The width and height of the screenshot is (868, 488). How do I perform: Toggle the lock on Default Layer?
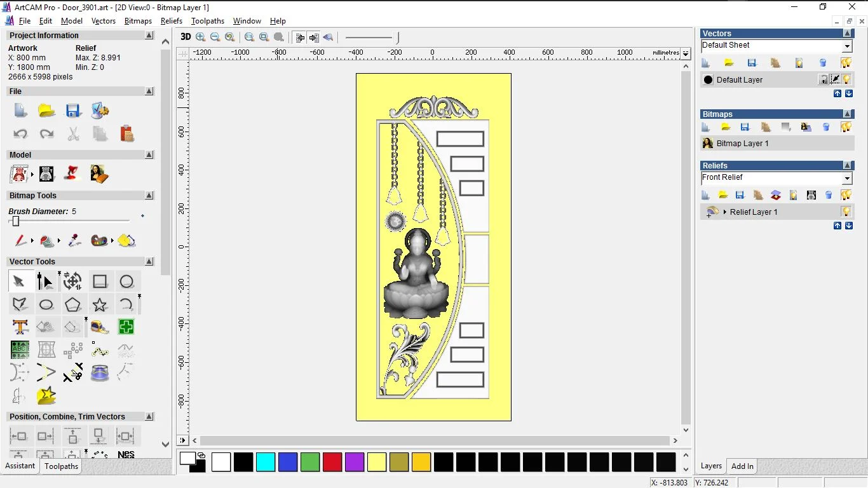tap(824, 79)
